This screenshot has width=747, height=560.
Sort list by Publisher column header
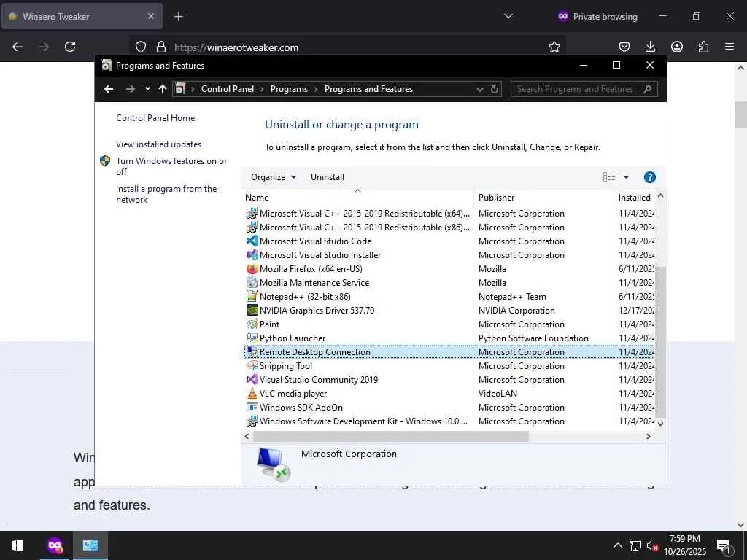(x=543, y=197)
